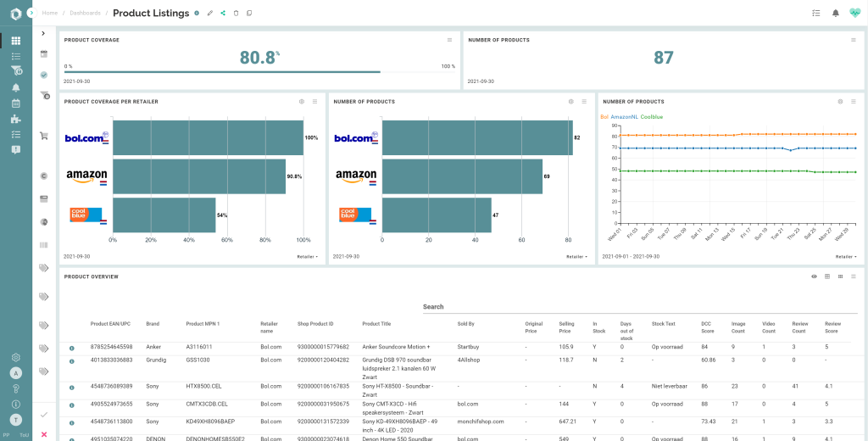Click the pencil edit icon beside Product Listings

click(x=210, y=13)
